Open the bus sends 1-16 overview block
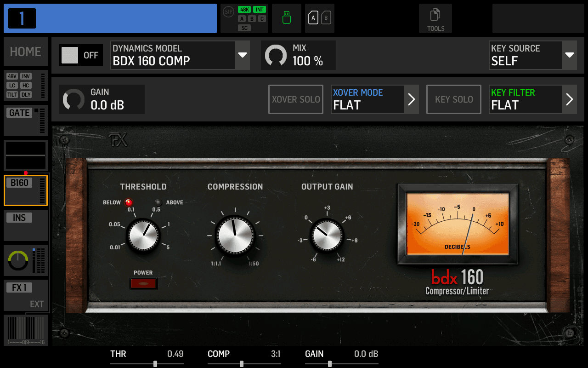 pyautogui.click(x=26, y=330)
